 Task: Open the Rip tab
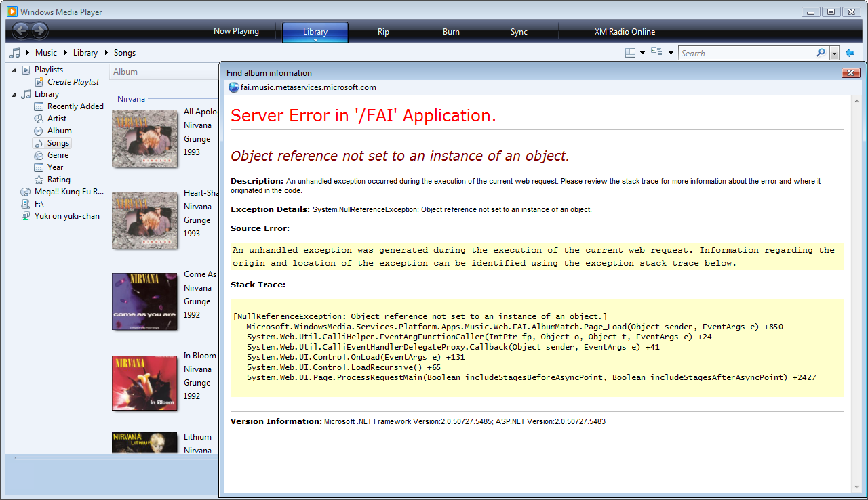coord(383,32)
